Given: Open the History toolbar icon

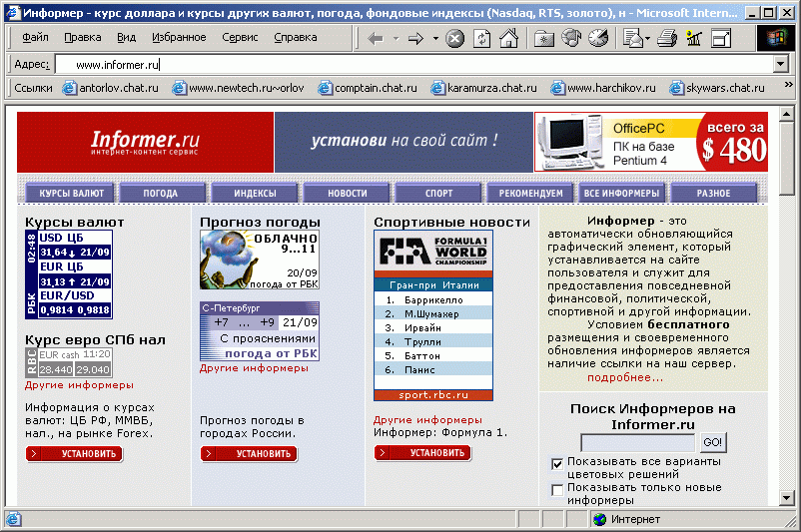Looking at the screenshot, I should pos(598,38).
